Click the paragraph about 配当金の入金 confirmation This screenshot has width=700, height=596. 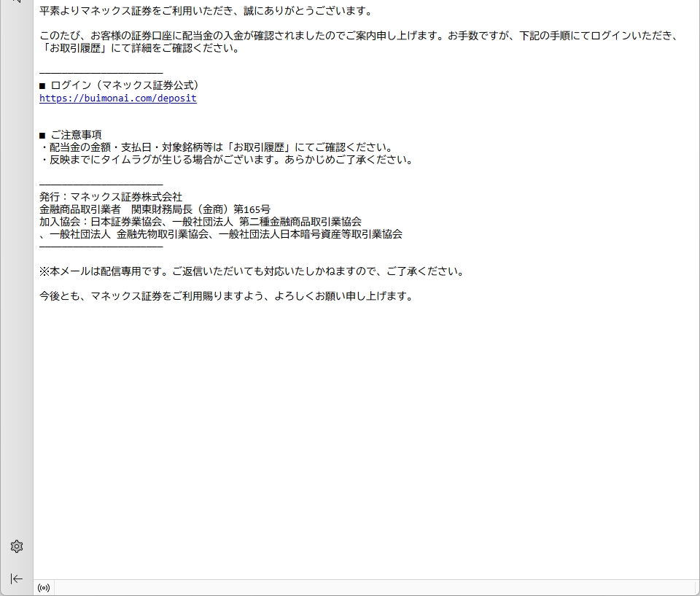pos(357,36)
